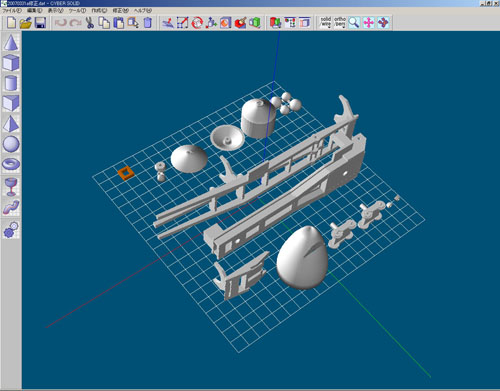500x391 pixels.
Task: Open the ヘルプ (Help) menu
Action: (x=143, y=11)
